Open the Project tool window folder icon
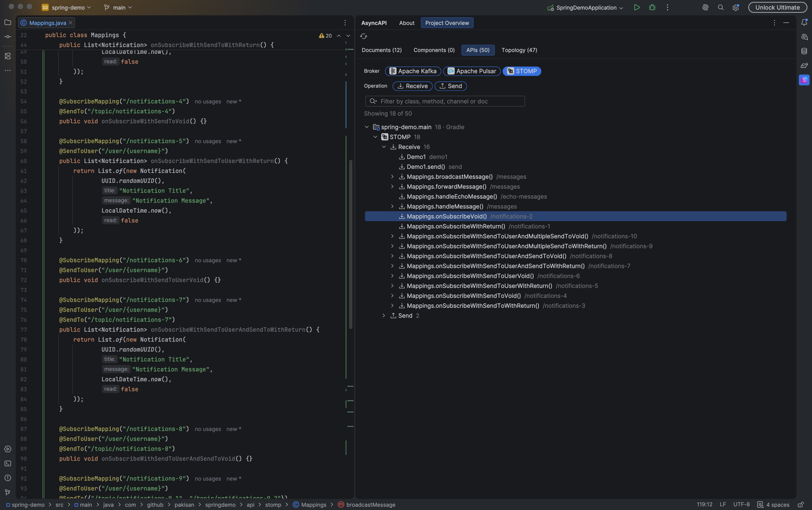 point(8,22)
